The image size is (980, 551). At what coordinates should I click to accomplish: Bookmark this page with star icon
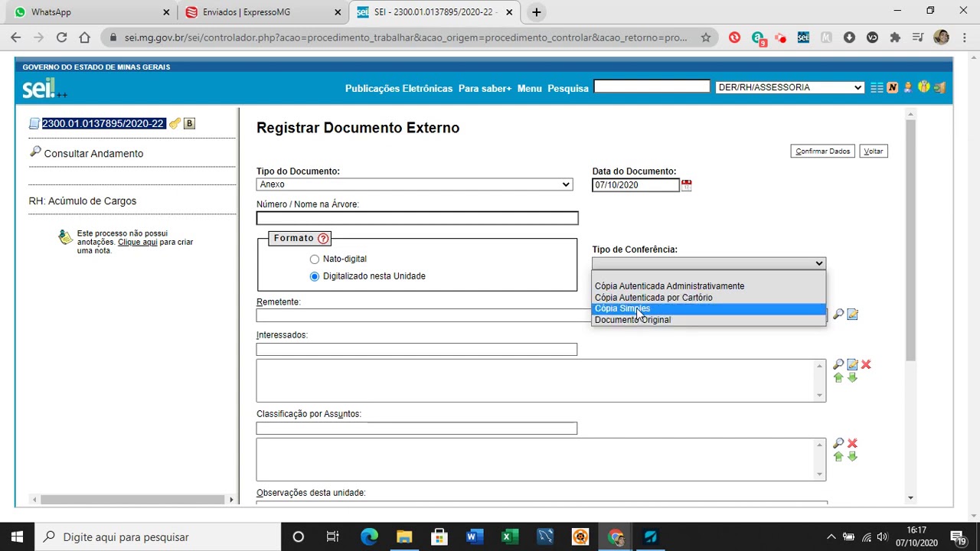coord(706,37)
